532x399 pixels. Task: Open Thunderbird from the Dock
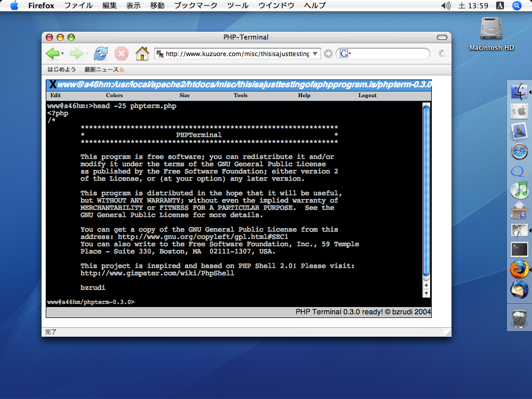coord(519,289)
